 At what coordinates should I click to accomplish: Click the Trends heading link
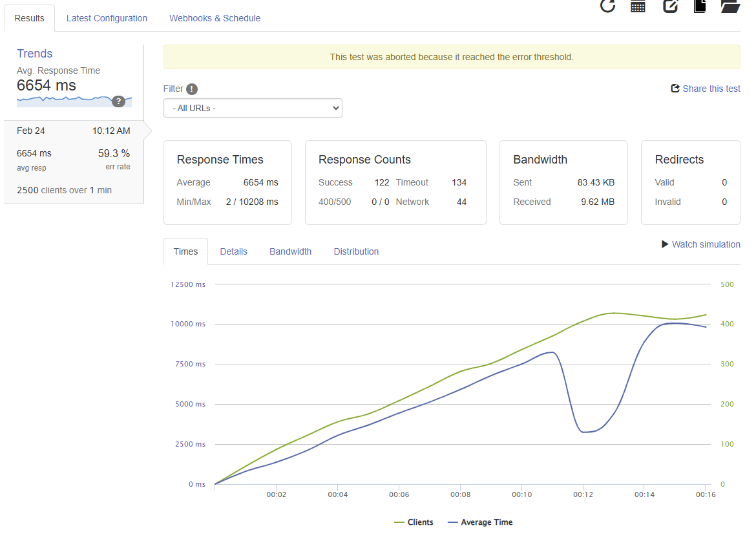coord(35,54)
